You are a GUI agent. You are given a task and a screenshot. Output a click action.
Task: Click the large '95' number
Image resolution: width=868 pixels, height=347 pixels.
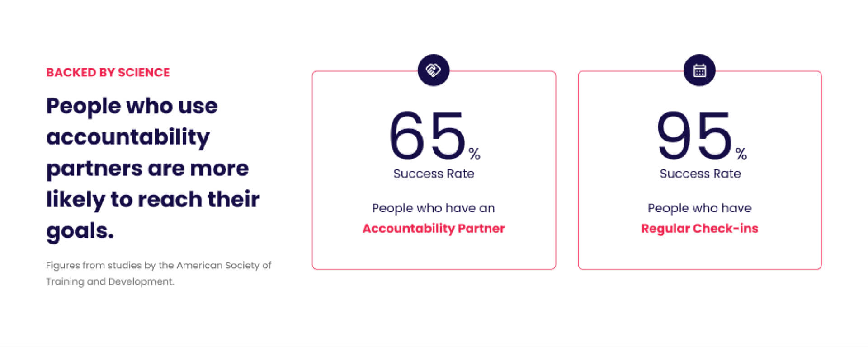point(694,136)
